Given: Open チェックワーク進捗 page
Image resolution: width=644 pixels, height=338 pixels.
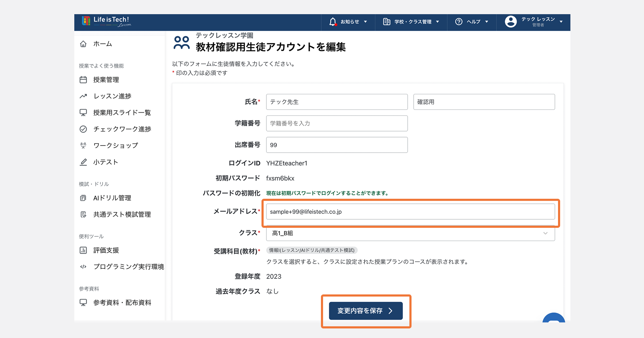Looking at the screenshot, I should 122,129.
